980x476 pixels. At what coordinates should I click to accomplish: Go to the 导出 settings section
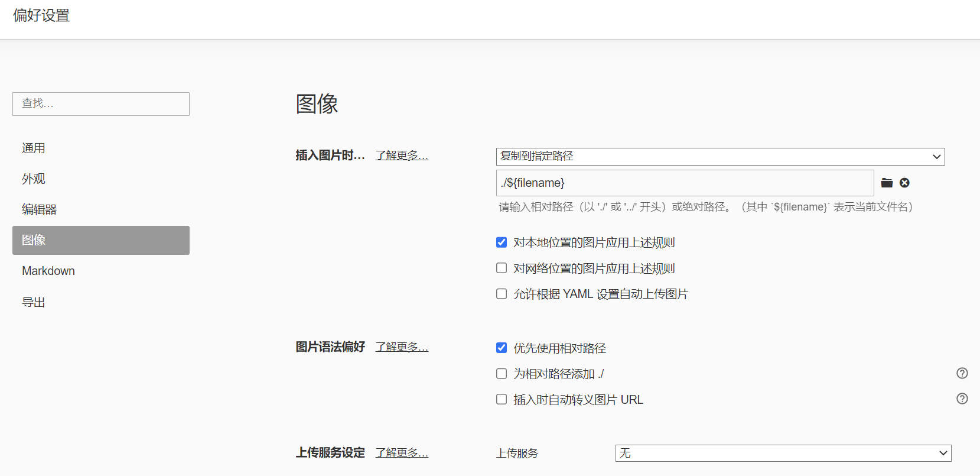[x=34, y=302]
